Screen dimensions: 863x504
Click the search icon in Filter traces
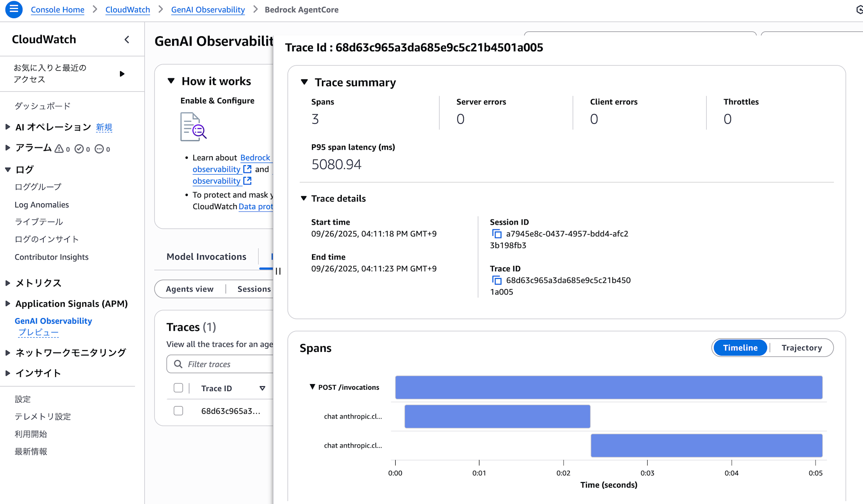click(x=178, y=364)
